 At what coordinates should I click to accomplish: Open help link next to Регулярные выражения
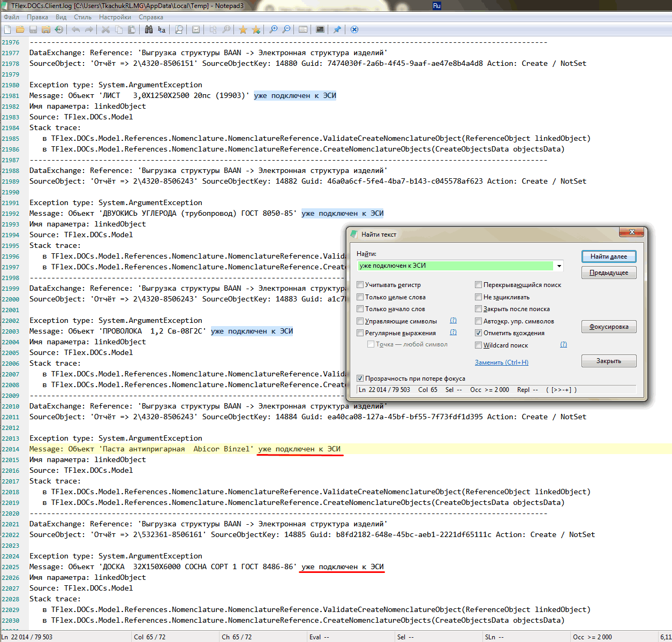(x=453, y=333)
